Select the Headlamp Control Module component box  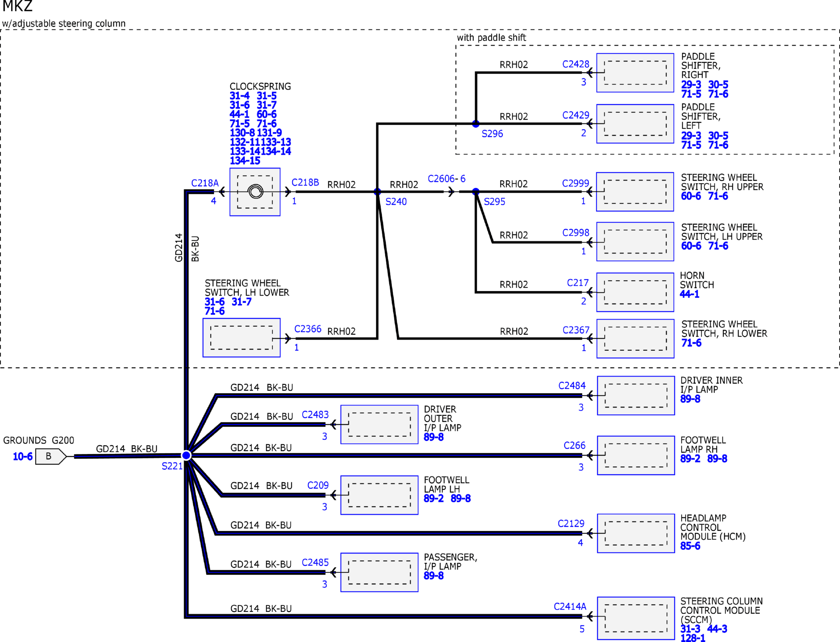coord(636,533)
